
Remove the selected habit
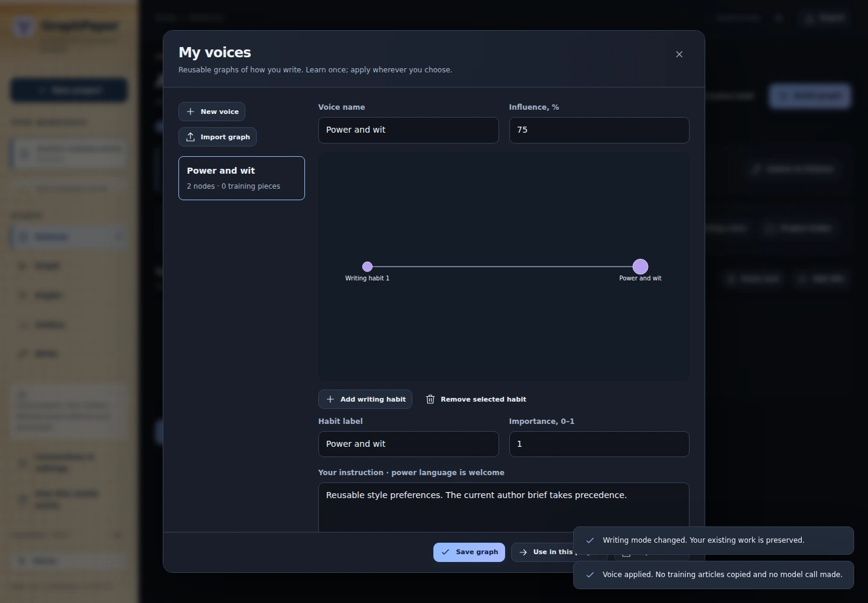pos(476,399)
